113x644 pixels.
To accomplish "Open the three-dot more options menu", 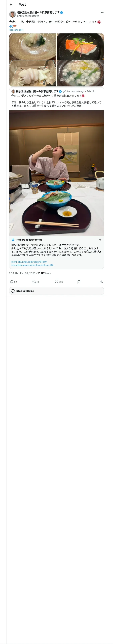I will 102,13.
